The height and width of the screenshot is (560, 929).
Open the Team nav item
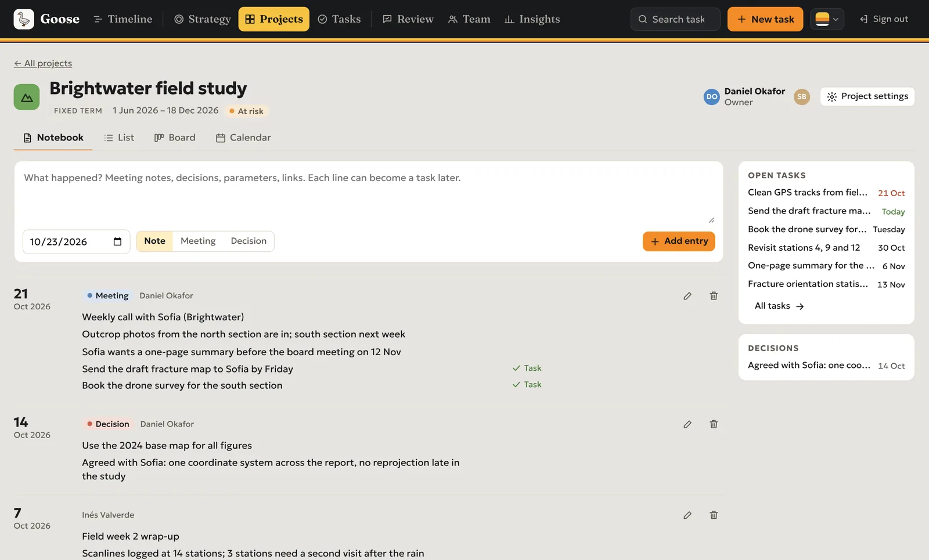pos(469,19)
